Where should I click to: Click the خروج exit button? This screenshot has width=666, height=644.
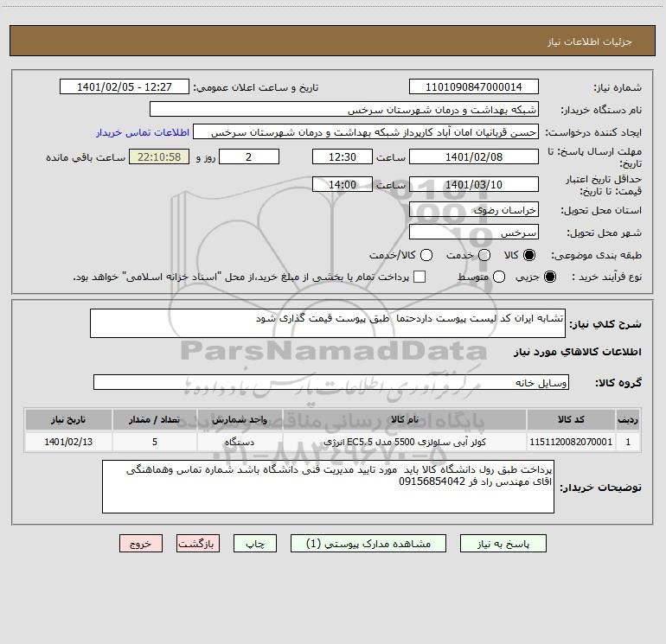pos(141,544)
